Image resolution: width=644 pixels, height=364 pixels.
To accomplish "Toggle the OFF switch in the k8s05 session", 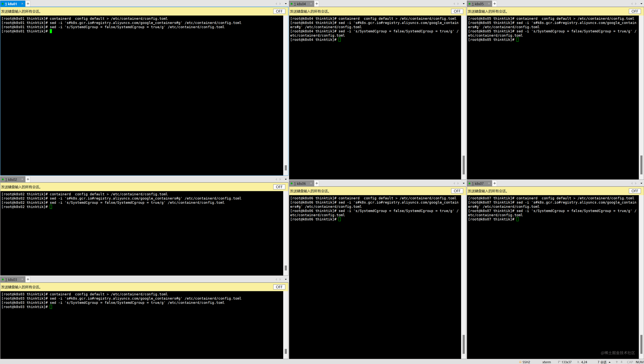I will 635,11.
